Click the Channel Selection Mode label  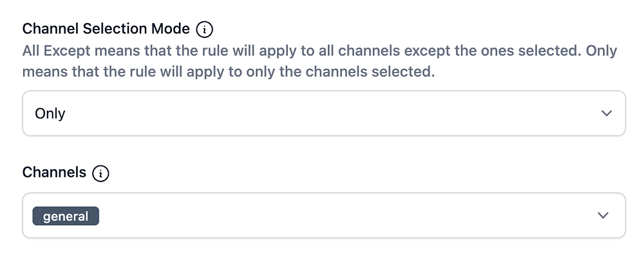click(106, 29)
